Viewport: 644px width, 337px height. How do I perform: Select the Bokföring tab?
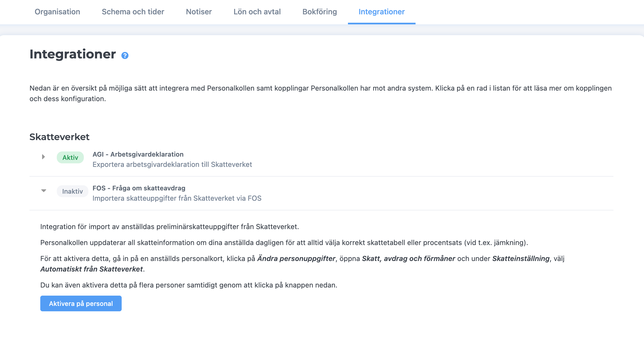pyautogui.click(x=320, y=12)
